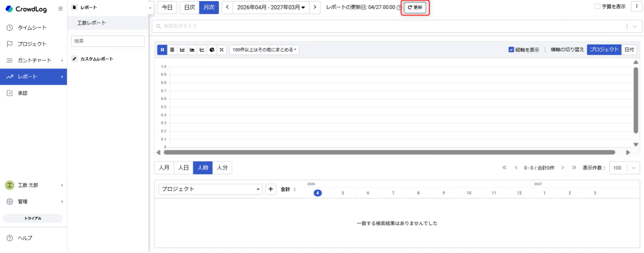Click the plus icon beside プロジェクト dropdown
644x253 pixels.
[x=271, y=189]
